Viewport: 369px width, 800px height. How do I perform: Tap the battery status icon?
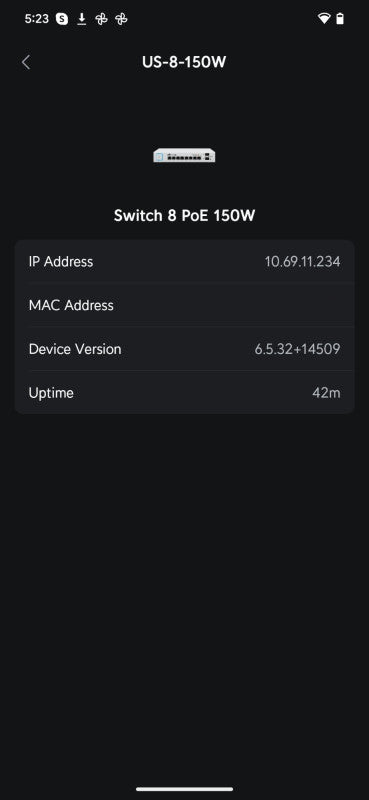click(340, 19)
